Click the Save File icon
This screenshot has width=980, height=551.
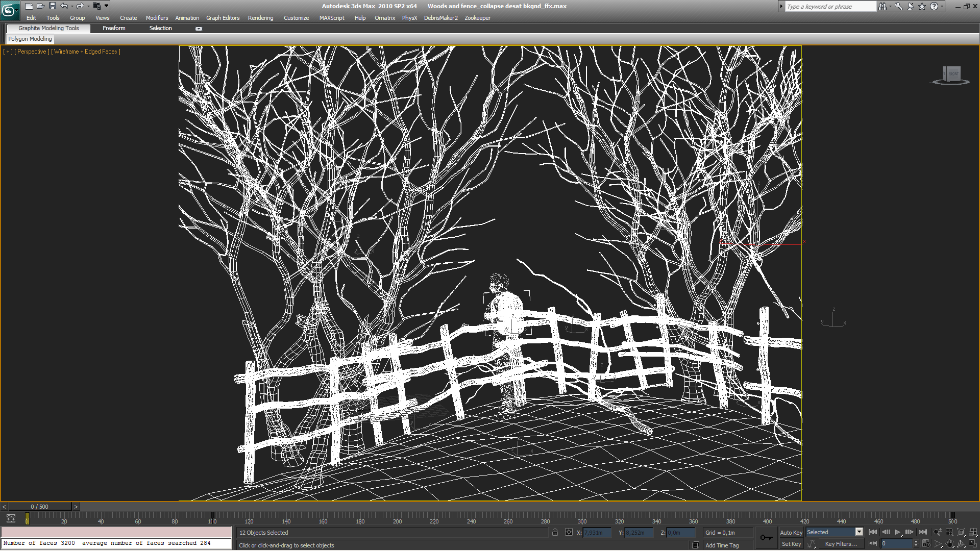pyautogui.click(x=52, y=6)
